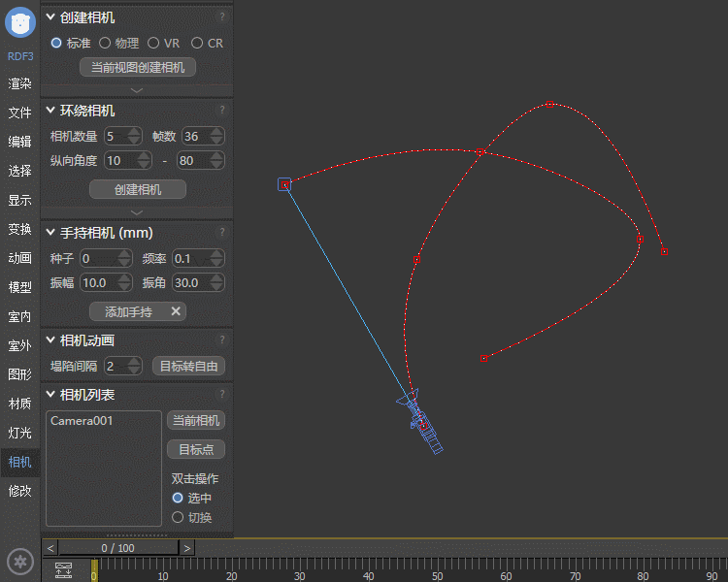Screen dimensions: 728x582
Task: Click 目标转自由 button
Action: click(189, 366)
